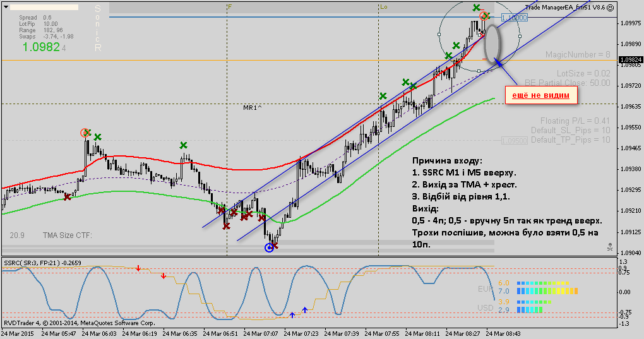
Task: Click the 1.09500 price level label
Action: [x=514, y=141]
